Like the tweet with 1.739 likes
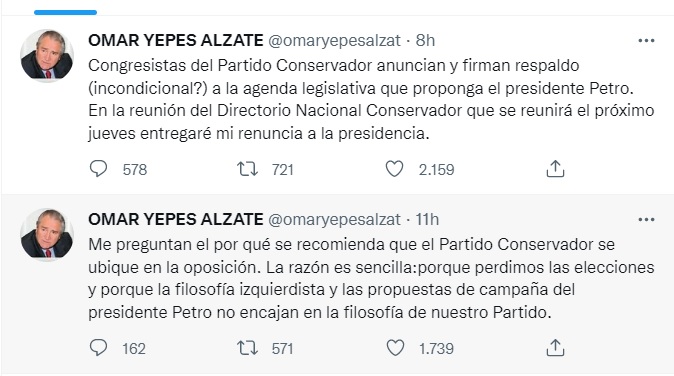This screenshot has height=376, width=674. pos(395,348)
